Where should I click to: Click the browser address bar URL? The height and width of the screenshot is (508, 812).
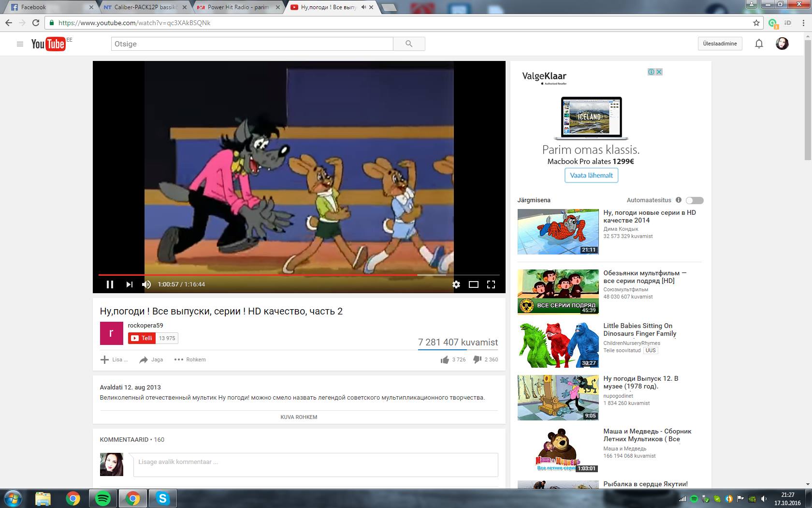pyautogui.click(x=134, y=23)
